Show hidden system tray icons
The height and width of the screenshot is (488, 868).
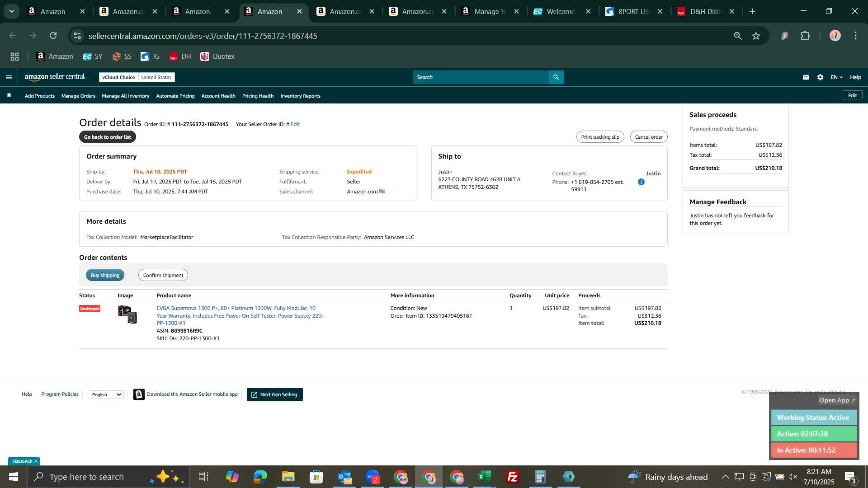[725, 477]
